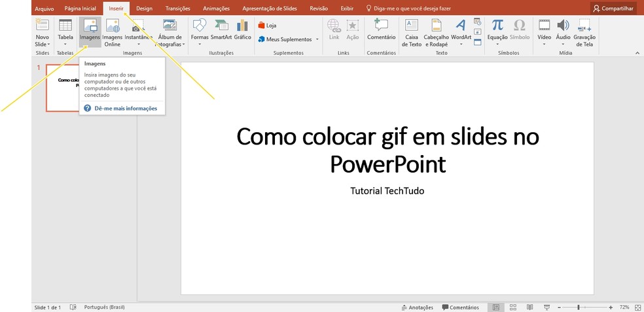
Task: Click zoom out minus button
Action: pyautogui.click(x=560, y=307)
